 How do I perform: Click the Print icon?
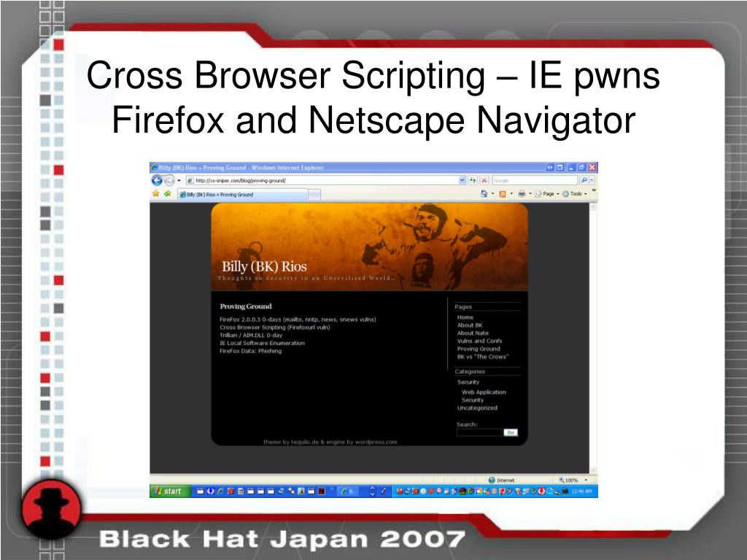tap(522, 194)
